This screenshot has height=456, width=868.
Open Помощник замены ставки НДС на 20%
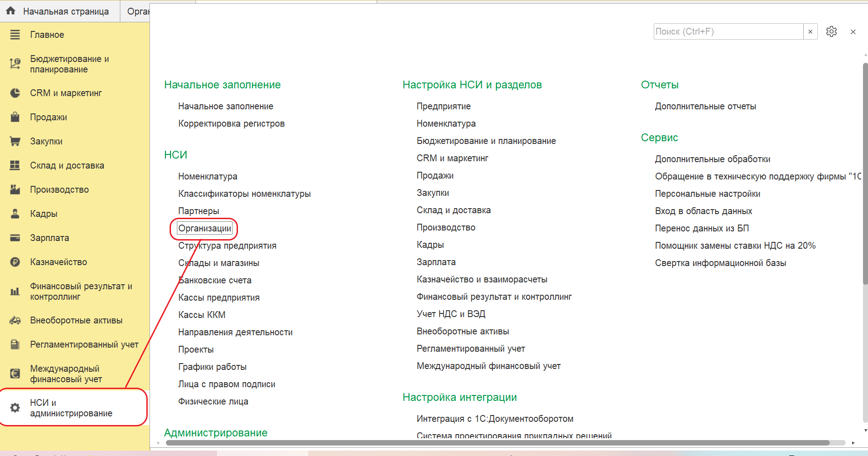[x=735, y=246]
